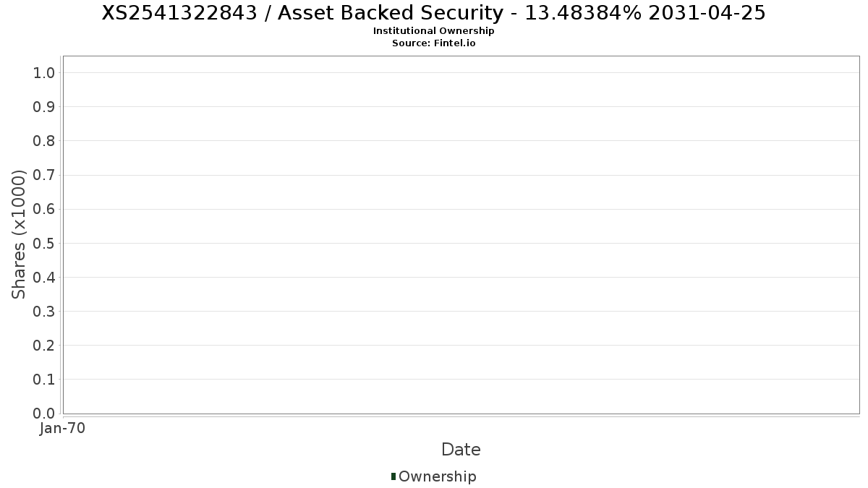
Task: Click the 0.7 y-axis tick label
Action: 44,175
